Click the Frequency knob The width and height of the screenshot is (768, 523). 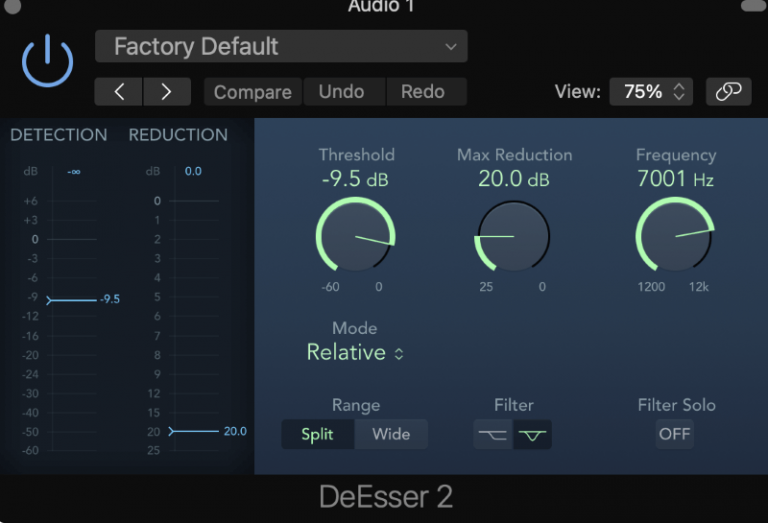(675, 236)
